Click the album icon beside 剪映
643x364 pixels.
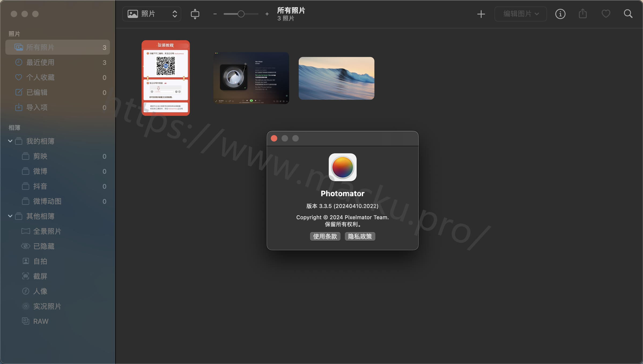pyautogui.click(x=25, y=156)
